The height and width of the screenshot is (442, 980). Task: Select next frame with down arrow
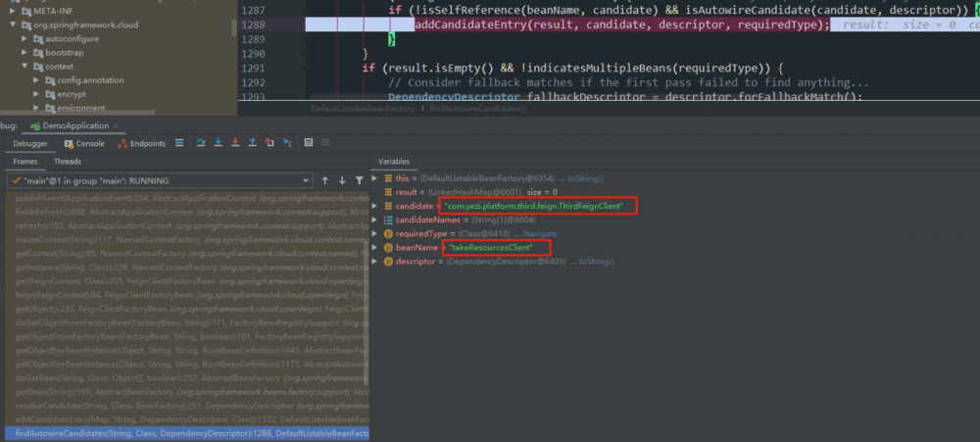[342, 180]
